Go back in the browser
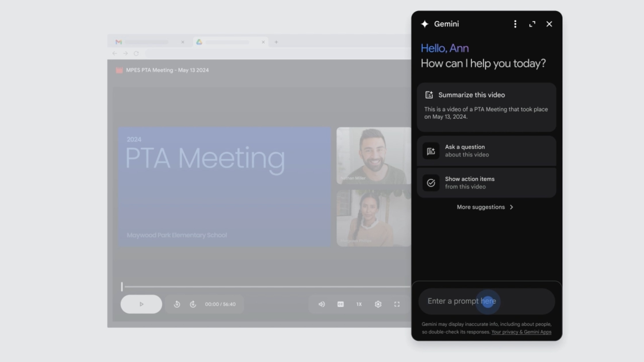644x362 pixels. point(115,53)
